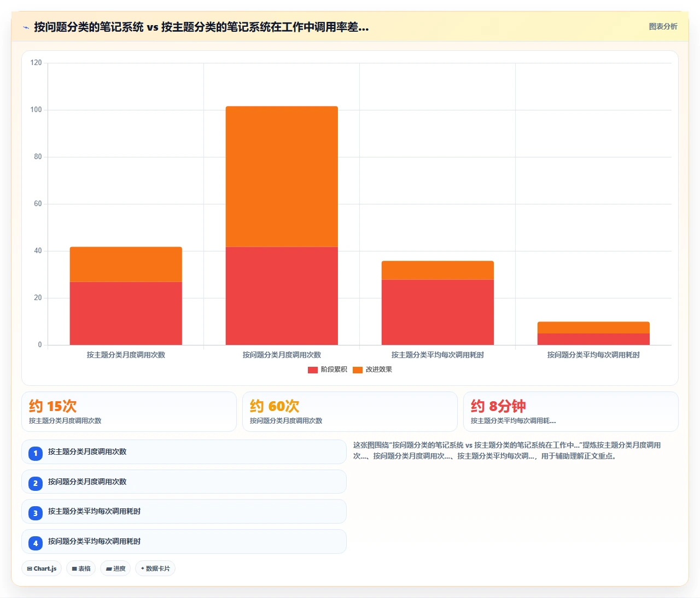Click the y-axis value 100
Viewport: 700px width, 598px height.
click(x=36, y=110)
